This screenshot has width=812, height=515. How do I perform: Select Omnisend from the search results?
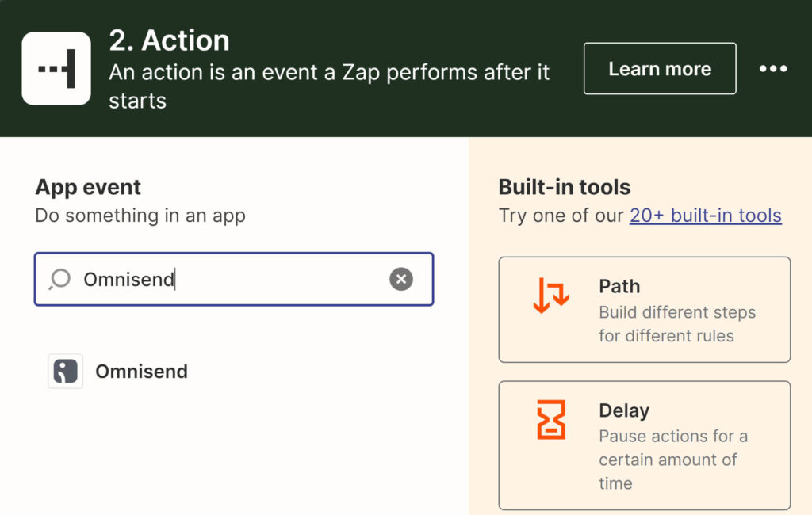coord(141,371)
